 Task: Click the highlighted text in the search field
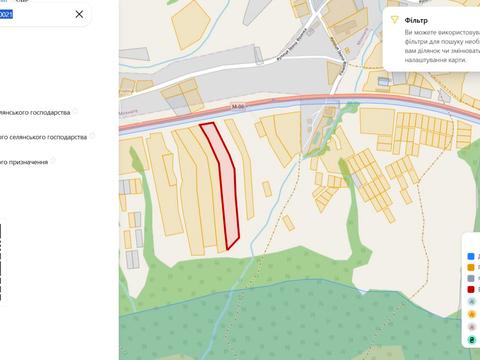pyautogui.click(x=6, y=14)
